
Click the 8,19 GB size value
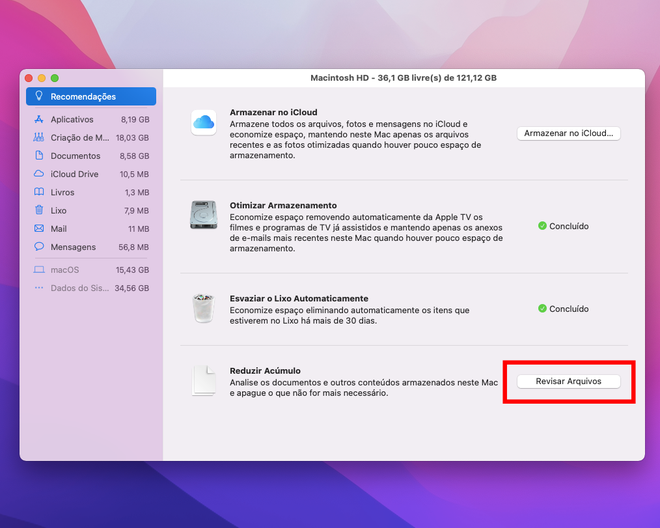click(135, 120)
